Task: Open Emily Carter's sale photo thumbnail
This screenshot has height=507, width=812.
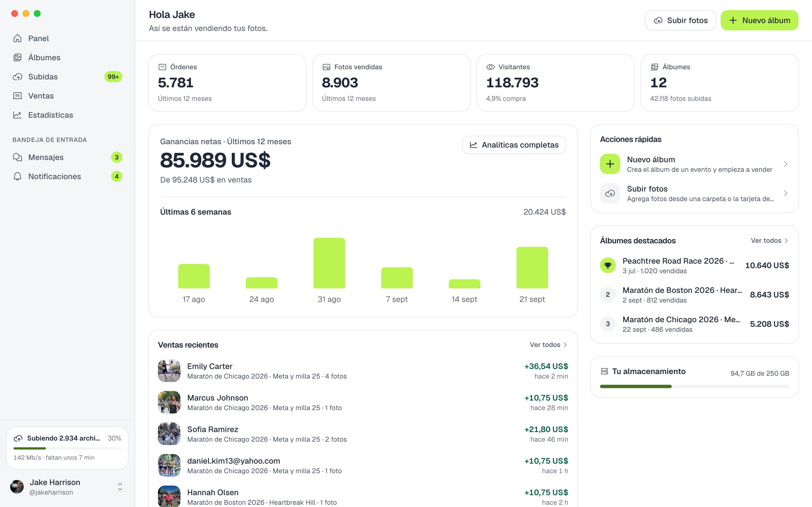Action: (x=169, y=371)
